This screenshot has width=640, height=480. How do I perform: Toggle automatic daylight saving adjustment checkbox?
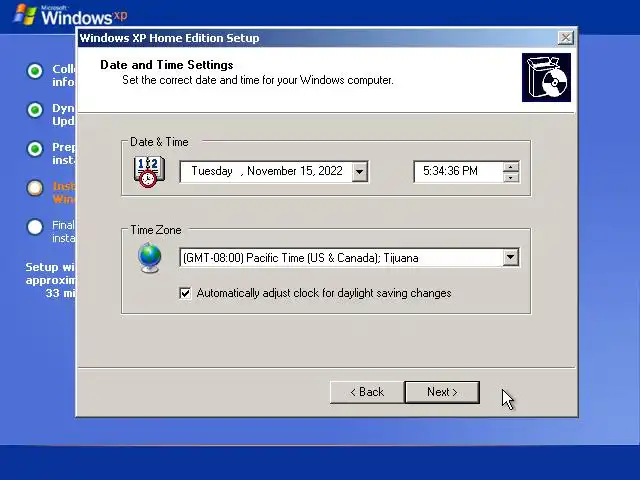(185, 293)
